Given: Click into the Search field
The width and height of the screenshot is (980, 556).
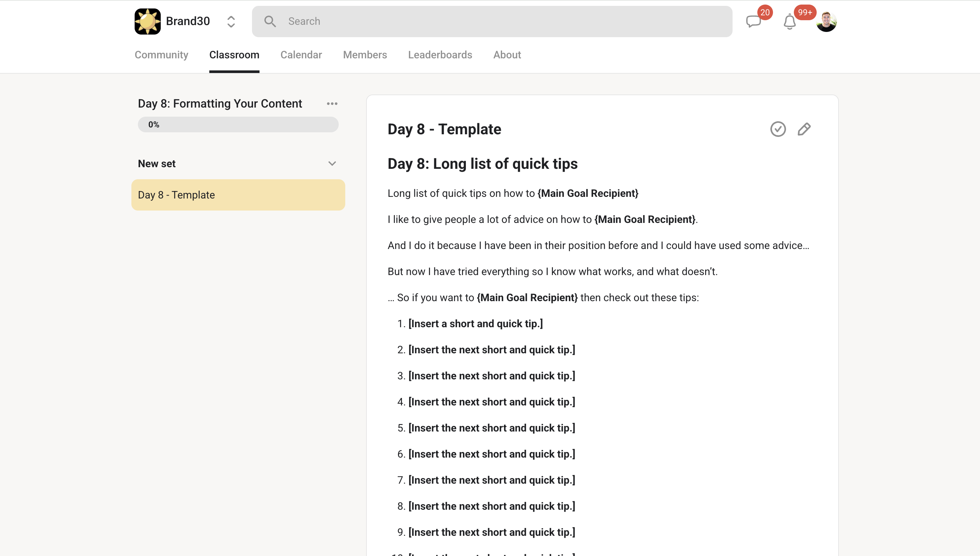Looking at the screenshot, I should [497, 22].
